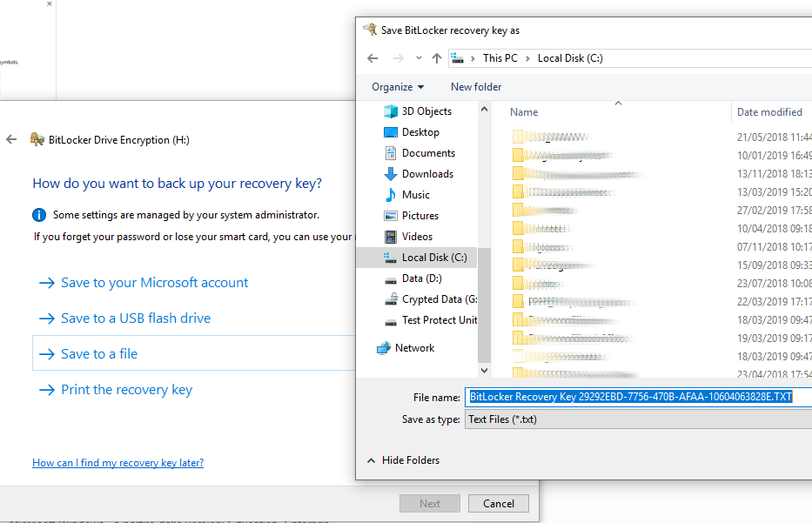
Task: Click the Videos film strip icon
Action: pyautogui.click(x=391, y=237)
